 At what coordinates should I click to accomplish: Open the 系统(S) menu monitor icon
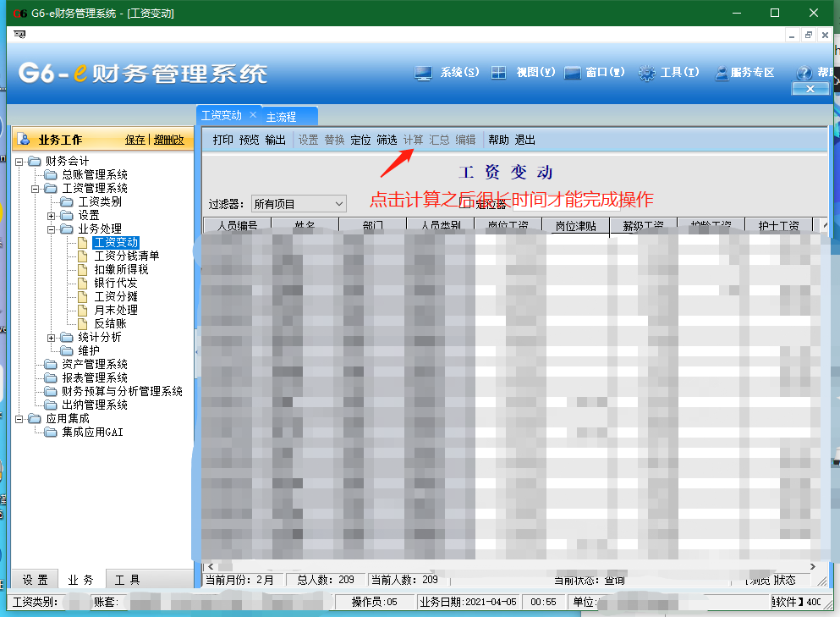tap(423, 73)
